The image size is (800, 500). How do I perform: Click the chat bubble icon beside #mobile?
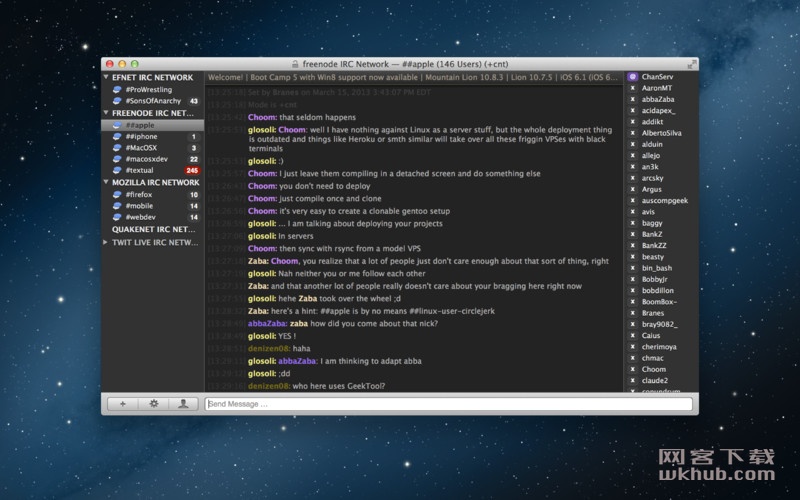click(117, 206)
